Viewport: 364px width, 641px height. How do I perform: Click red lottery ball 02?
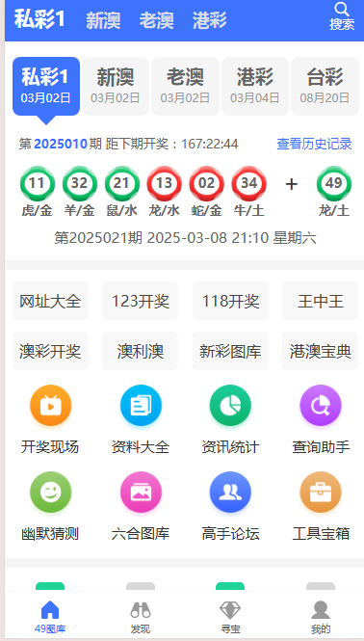tap(206, 183)
